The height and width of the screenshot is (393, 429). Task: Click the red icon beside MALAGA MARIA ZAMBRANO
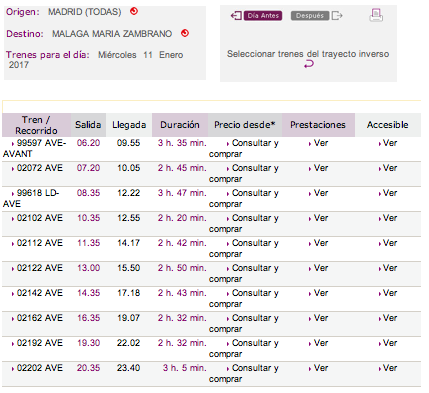[x=185, y=33]
